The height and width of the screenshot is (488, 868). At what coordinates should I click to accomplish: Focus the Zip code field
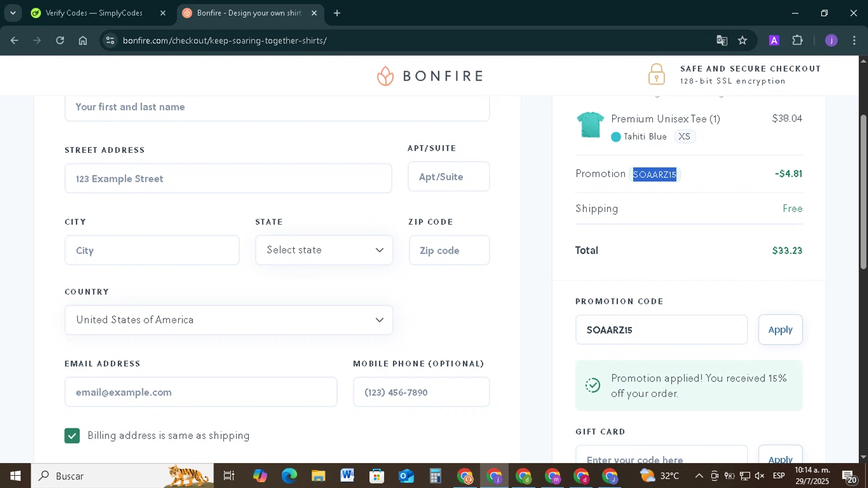click(x=449, y=250)
